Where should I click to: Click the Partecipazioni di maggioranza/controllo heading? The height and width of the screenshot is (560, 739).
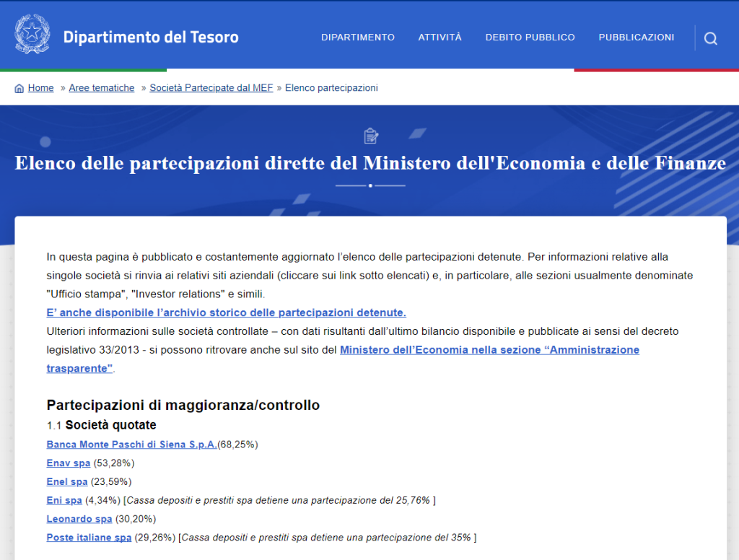coord(183,405)
